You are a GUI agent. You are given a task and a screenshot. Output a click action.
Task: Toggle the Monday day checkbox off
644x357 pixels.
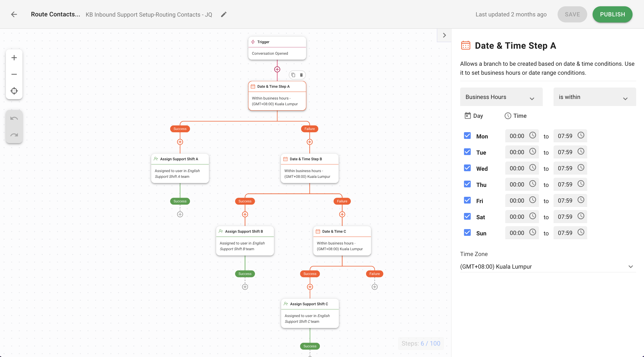[x=467, y=135]
